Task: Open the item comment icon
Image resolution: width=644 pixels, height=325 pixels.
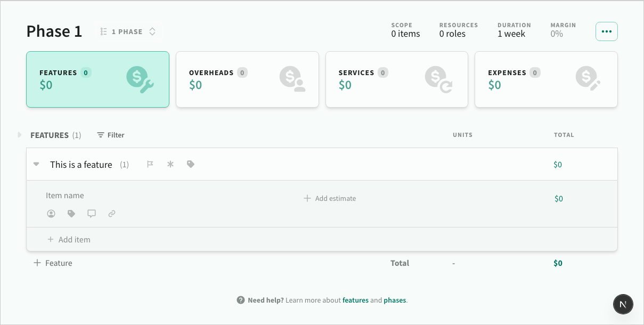Action: point(92,214)
